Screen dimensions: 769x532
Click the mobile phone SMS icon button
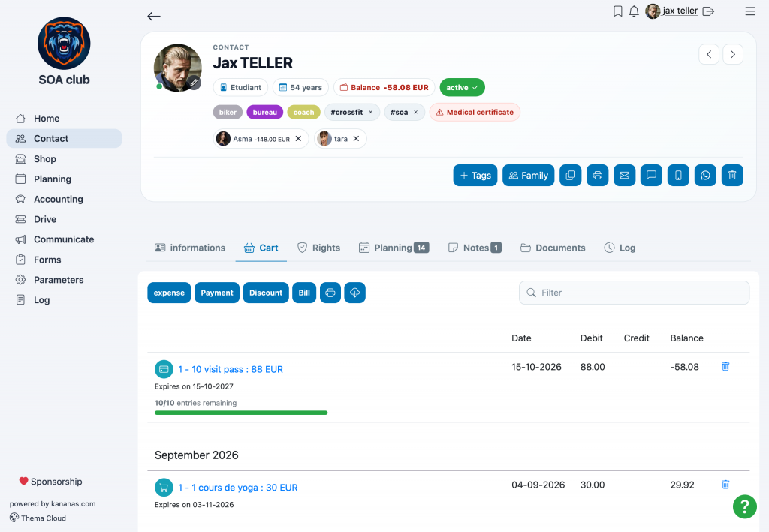[x=678, y=176]
